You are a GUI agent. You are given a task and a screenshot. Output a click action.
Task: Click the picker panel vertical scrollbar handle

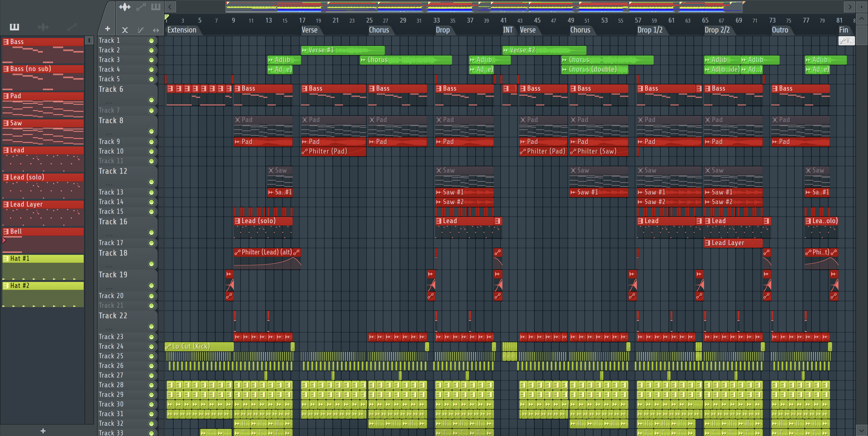pos(89,40)
